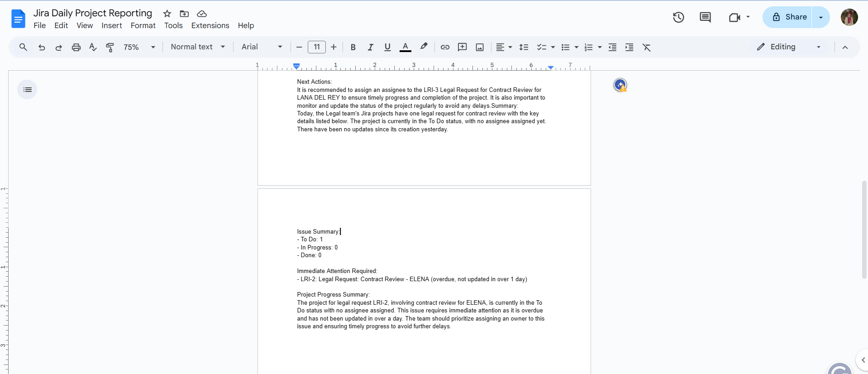The height and width of the screenshot is (374, 868).
Task: Open the zoom 75% dropdown
Action: click(139, 47)
